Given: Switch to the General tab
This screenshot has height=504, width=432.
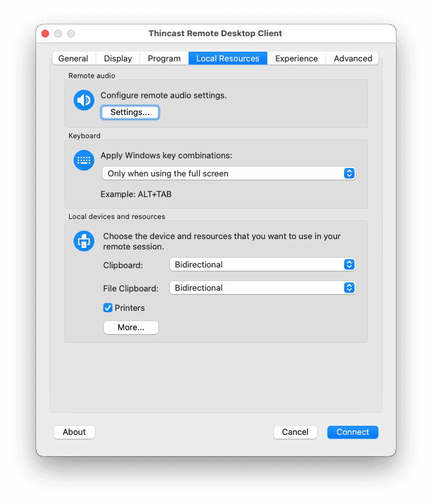Looking at the screenshot, I should coord(73,59).
